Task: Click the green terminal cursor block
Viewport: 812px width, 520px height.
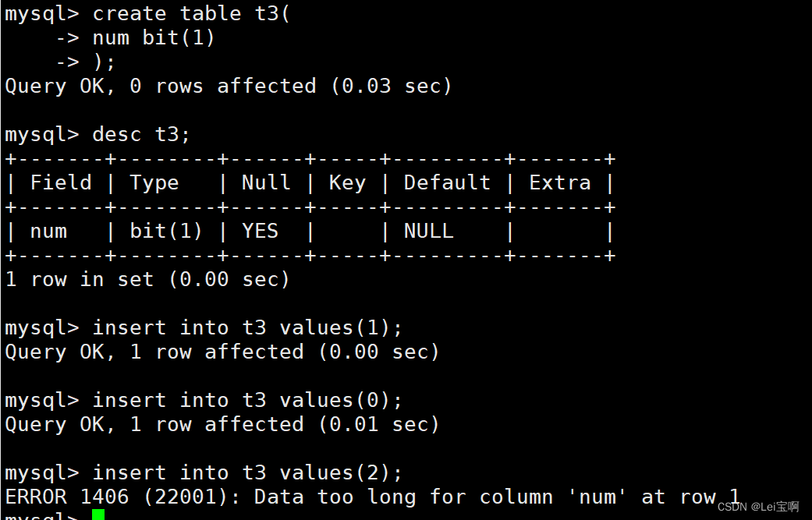Action: 98,515
